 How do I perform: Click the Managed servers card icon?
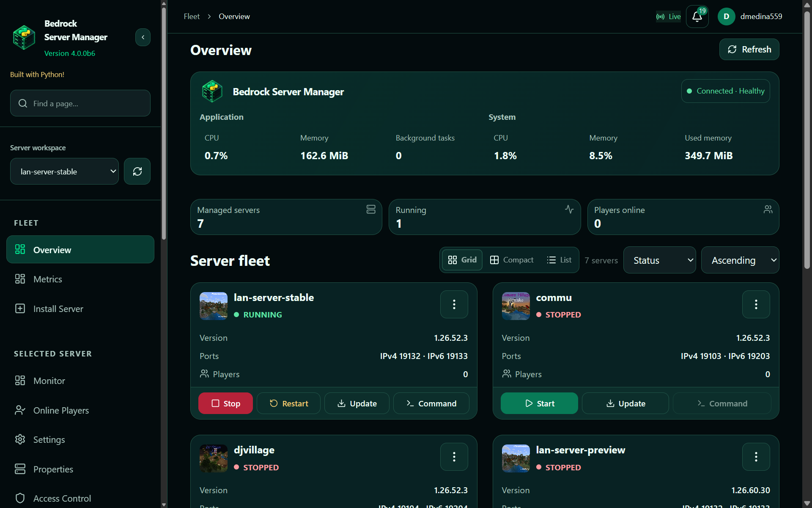(x=371, y=209)
